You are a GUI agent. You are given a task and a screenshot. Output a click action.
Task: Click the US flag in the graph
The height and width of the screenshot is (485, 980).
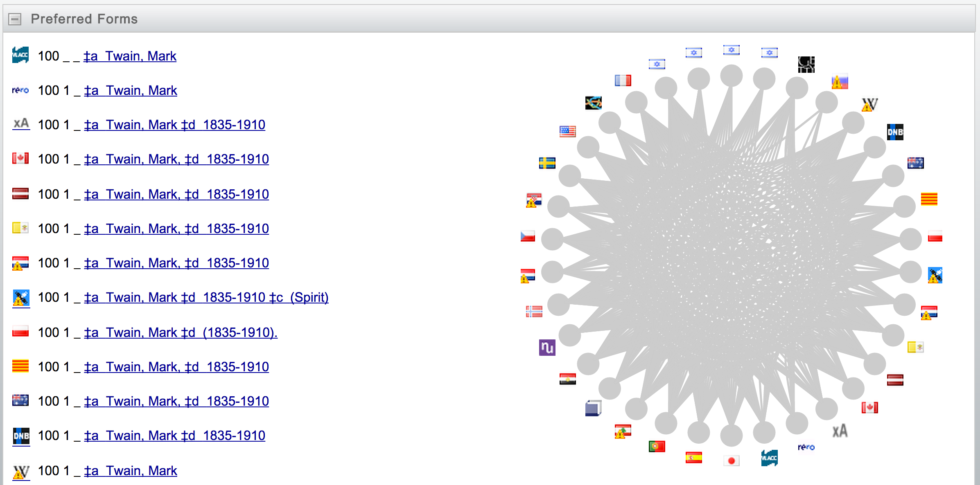567,131
